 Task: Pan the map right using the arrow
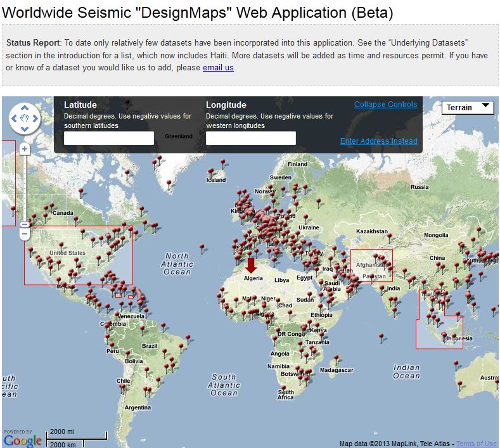(35, 118)
